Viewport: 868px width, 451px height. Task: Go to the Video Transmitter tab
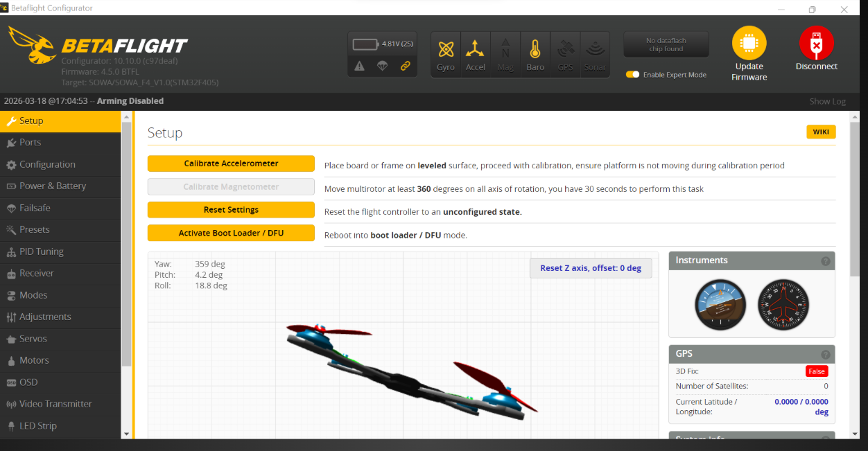(x=55, y=404)
